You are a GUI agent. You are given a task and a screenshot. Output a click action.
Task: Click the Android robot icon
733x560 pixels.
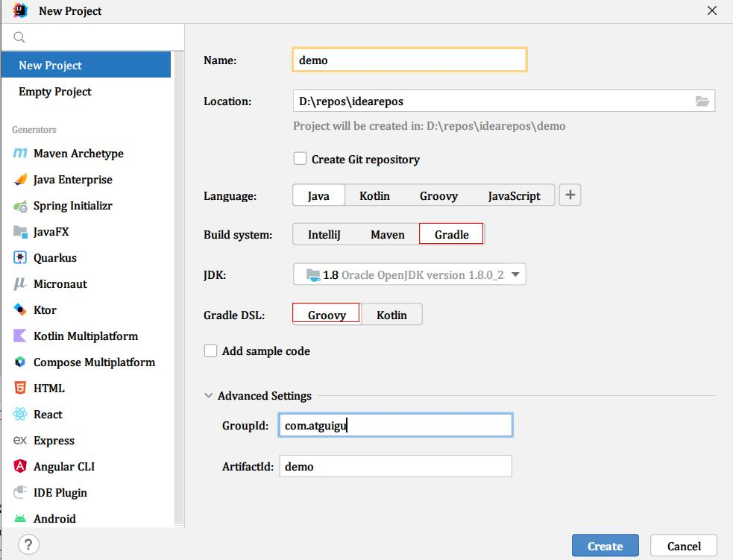coord(19,518)
